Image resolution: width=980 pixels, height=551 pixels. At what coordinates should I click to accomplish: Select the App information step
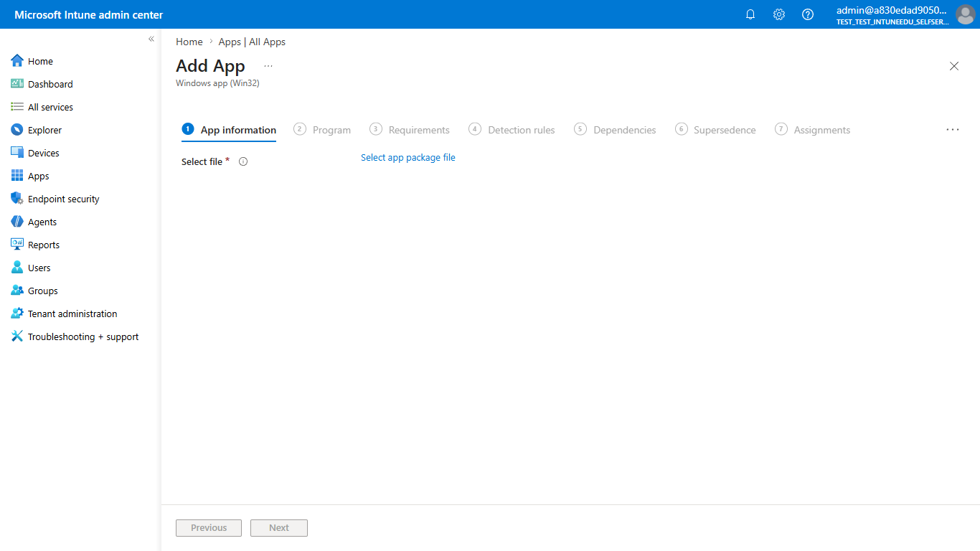point(229,130)
